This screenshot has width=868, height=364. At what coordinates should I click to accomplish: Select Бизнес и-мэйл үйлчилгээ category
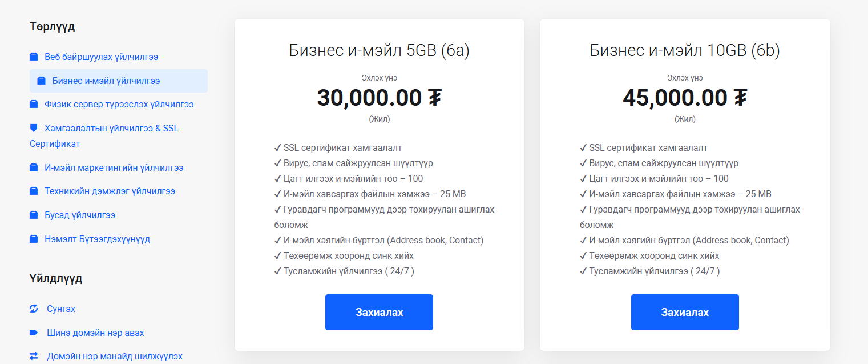[x=106, y=81]
